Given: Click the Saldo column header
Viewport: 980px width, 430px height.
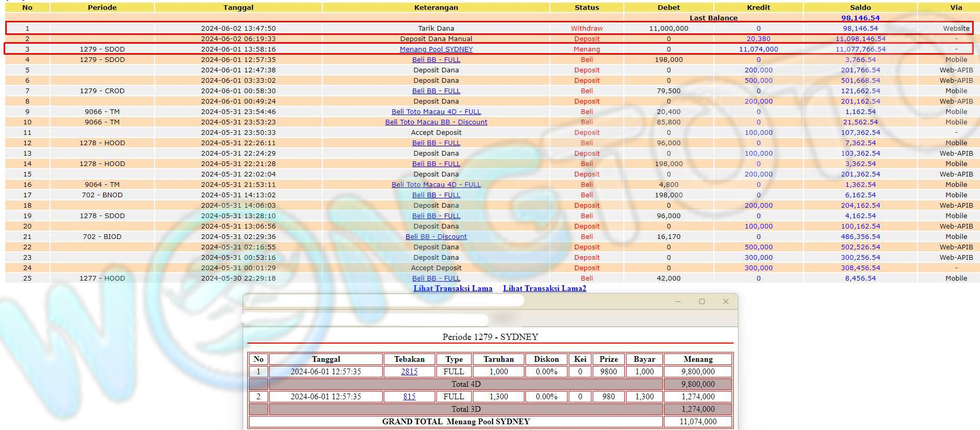Looking at the screenshot, I should pos(860,7).
